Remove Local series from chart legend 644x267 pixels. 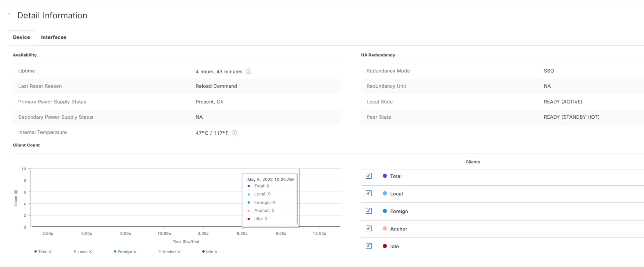pos(90,252)
